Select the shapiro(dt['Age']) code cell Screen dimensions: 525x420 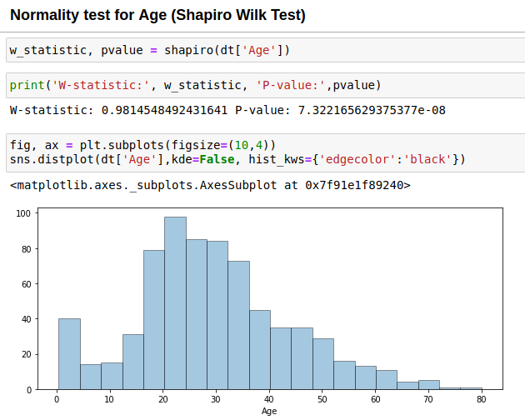point(266,50)
